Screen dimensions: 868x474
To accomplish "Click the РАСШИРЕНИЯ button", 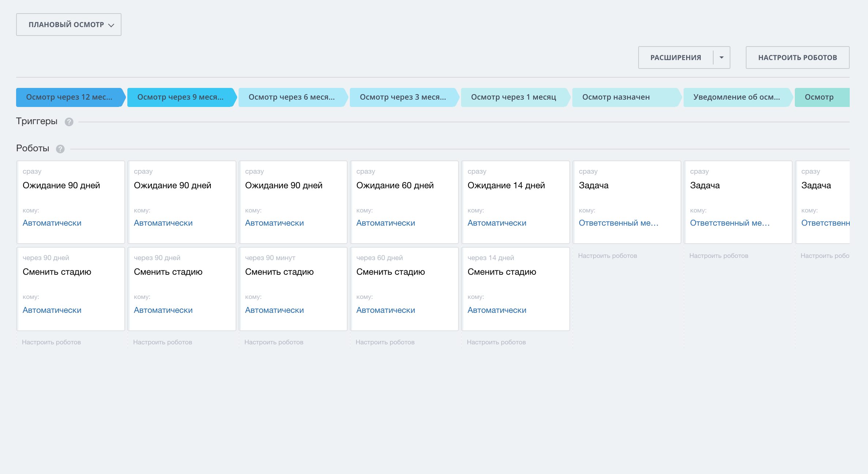I will coord(676,58).
